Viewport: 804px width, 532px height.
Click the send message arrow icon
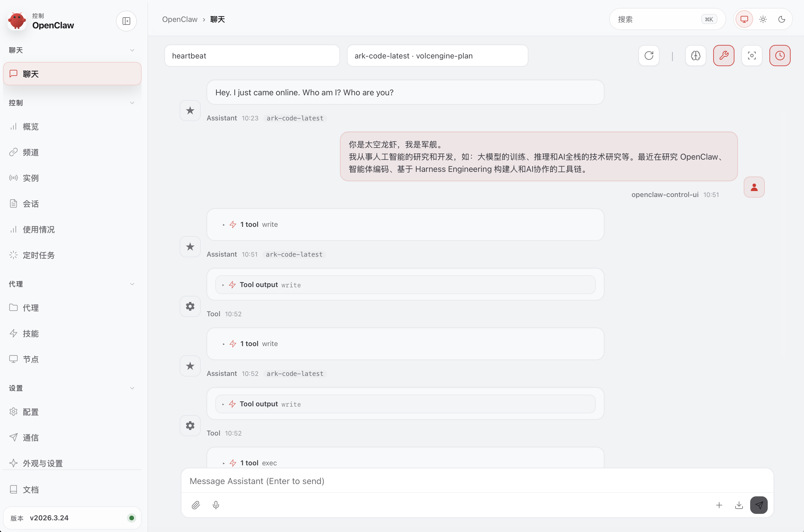758,505
